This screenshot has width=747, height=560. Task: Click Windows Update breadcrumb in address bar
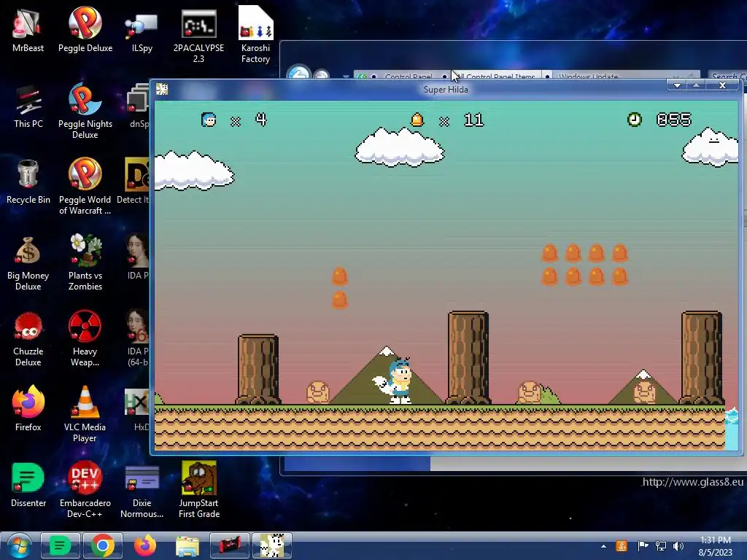tap(588, 75)
